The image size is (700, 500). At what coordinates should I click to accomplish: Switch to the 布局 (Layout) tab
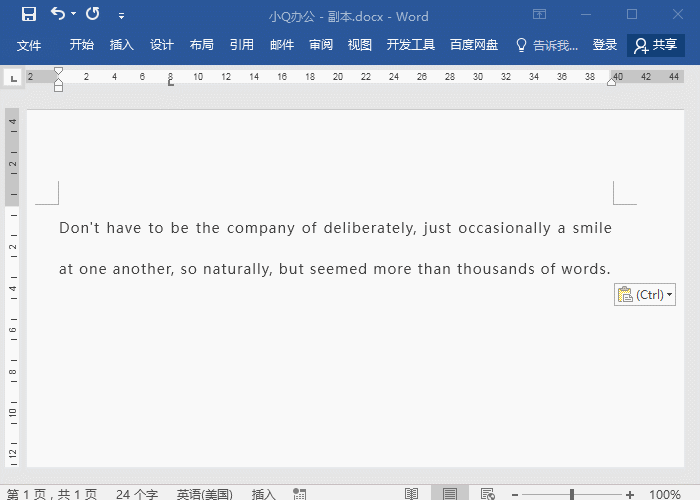[x=201, y=45]
